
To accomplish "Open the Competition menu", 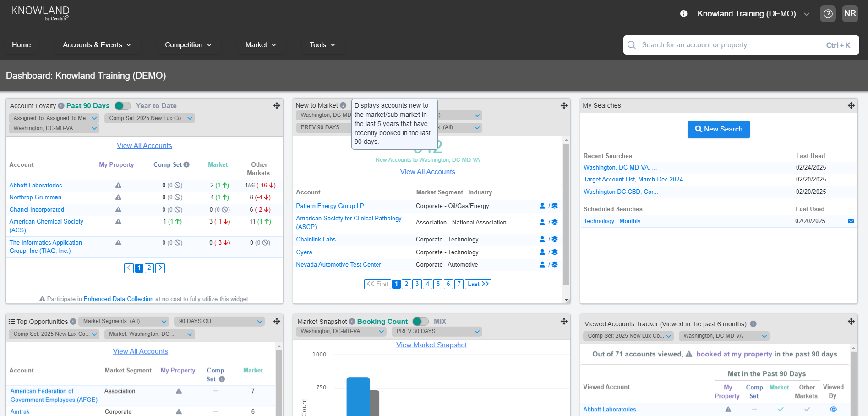I will point(188,45).
